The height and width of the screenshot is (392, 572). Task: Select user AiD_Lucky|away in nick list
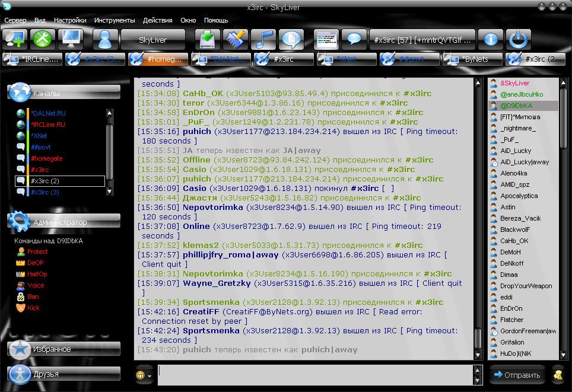[523, 162]
